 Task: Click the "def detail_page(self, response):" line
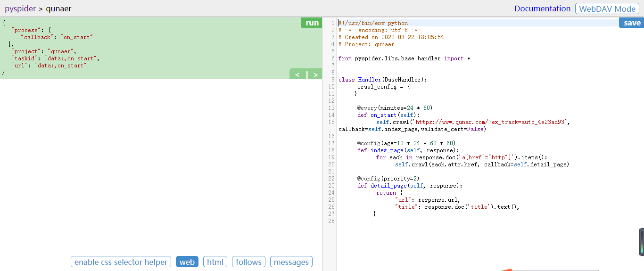[410, 186]
